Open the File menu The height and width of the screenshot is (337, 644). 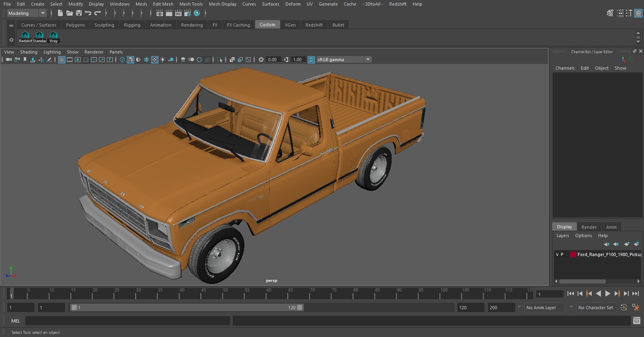coord(7,4)
